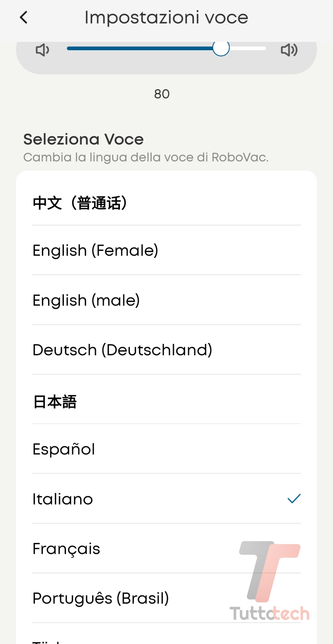Click the checkmark next to Italiano
The image size is (333, 644).
coord(294,499)
